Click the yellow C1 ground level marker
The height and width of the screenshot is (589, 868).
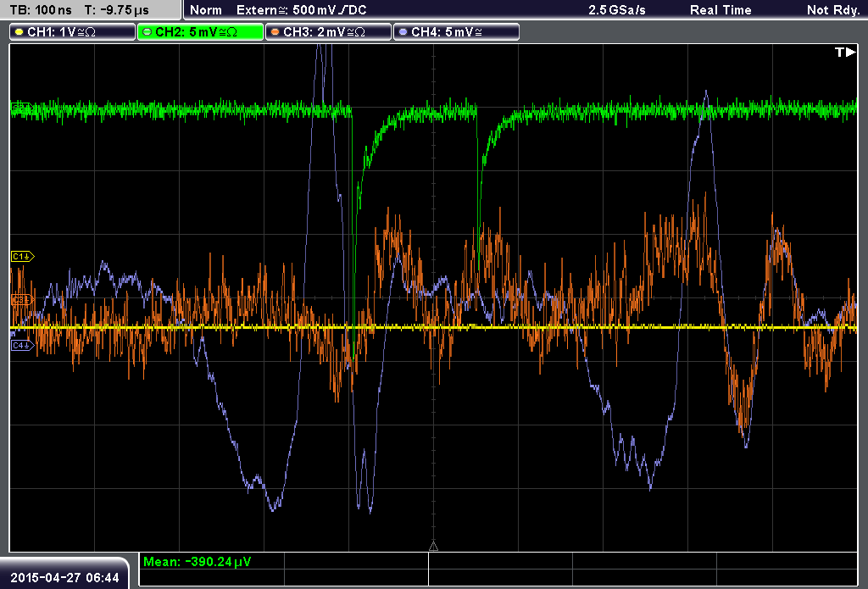[23, 256]
